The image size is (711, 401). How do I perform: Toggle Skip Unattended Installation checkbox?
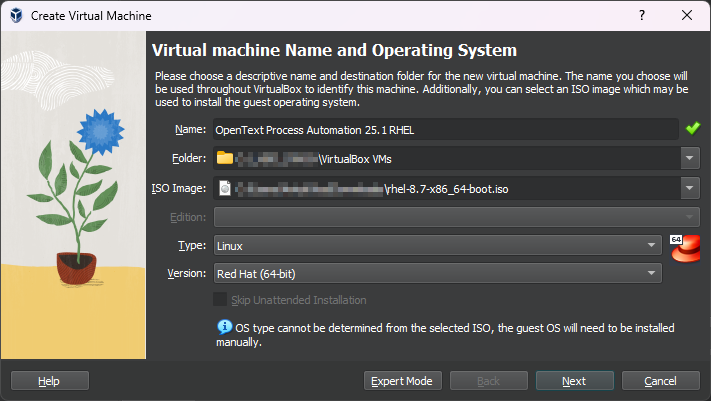(220, 300)
